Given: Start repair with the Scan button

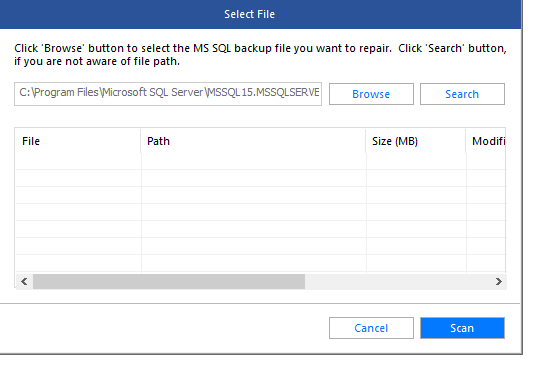Looking at the screenshot, I should pos(462,328).
